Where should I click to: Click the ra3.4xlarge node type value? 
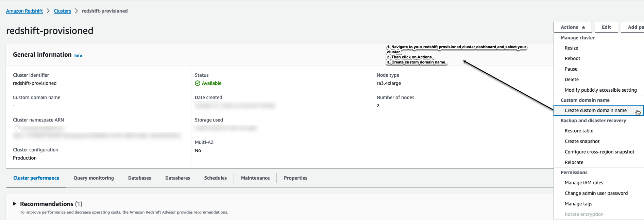389,83
